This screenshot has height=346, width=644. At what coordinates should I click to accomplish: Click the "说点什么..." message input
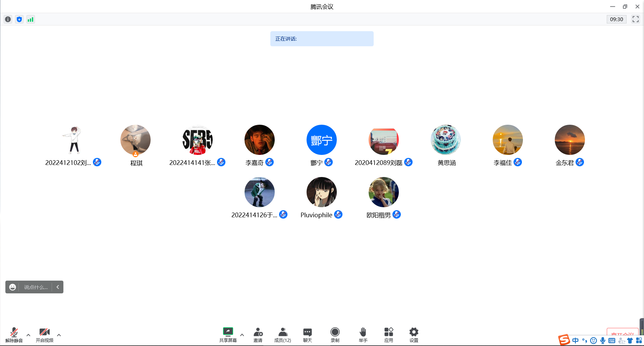point(36,287)
